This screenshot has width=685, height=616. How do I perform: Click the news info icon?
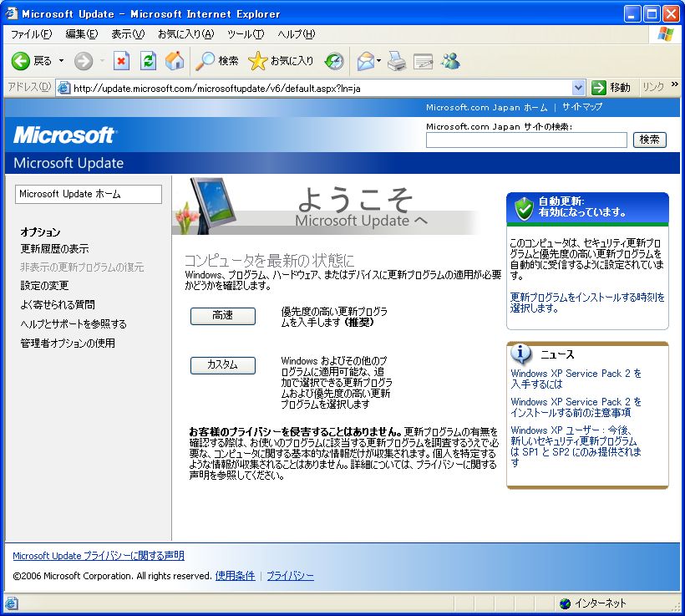(x=520, y=354)
